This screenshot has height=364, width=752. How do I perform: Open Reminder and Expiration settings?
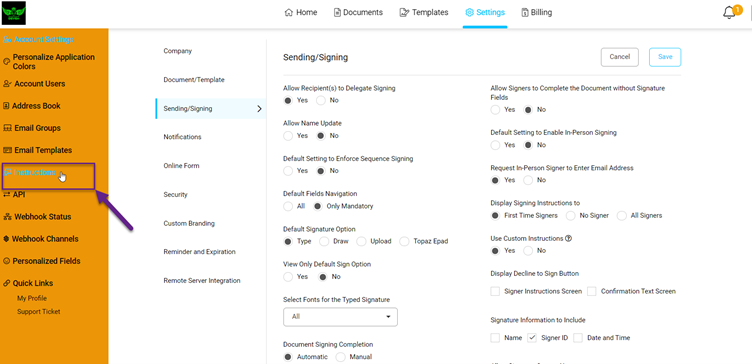click(200, 252)
